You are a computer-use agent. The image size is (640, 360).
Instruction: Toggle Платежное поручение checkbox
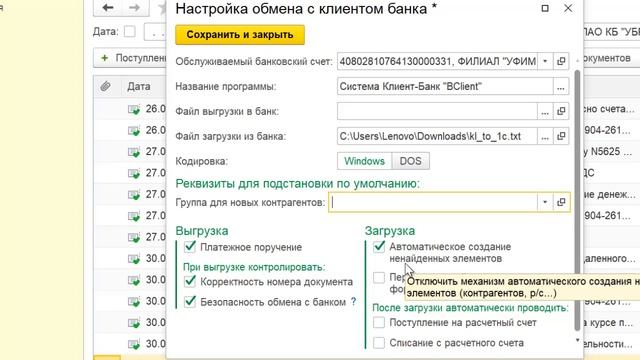190,247
